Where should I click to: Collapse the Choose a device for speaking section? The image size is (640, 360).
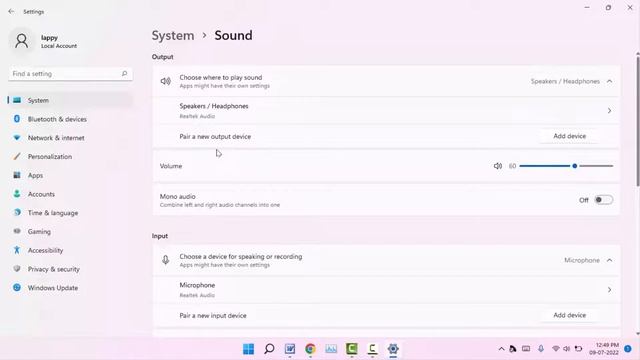609,260
